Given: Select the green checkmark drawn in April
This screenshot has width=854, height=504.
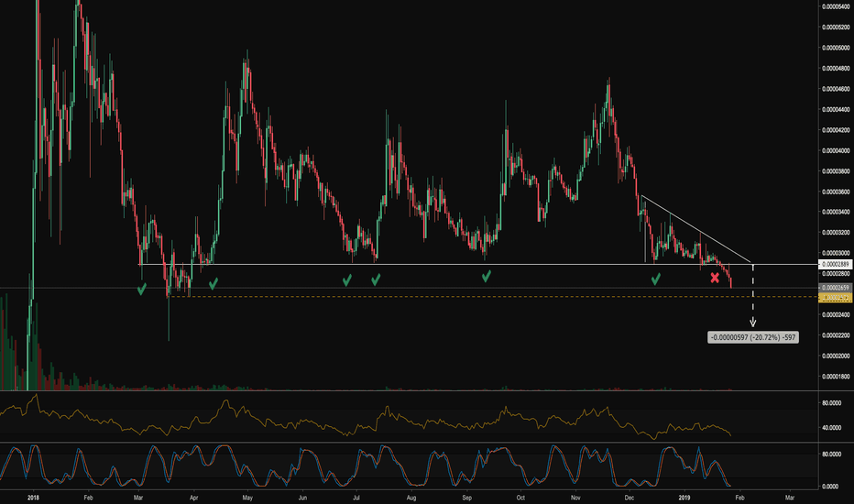Looking at the screenshot, I should (x=213, y=283).
